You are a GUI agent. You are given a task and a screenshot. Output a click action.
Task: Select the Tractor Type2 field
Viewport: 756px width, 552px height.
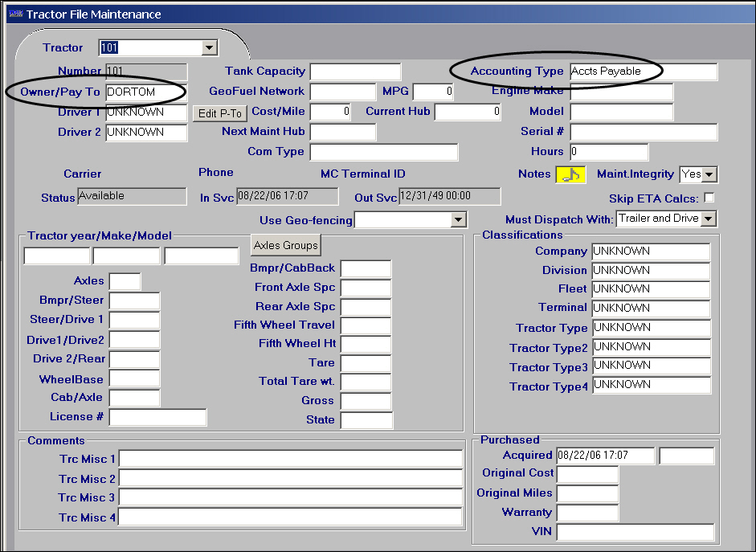651,347
